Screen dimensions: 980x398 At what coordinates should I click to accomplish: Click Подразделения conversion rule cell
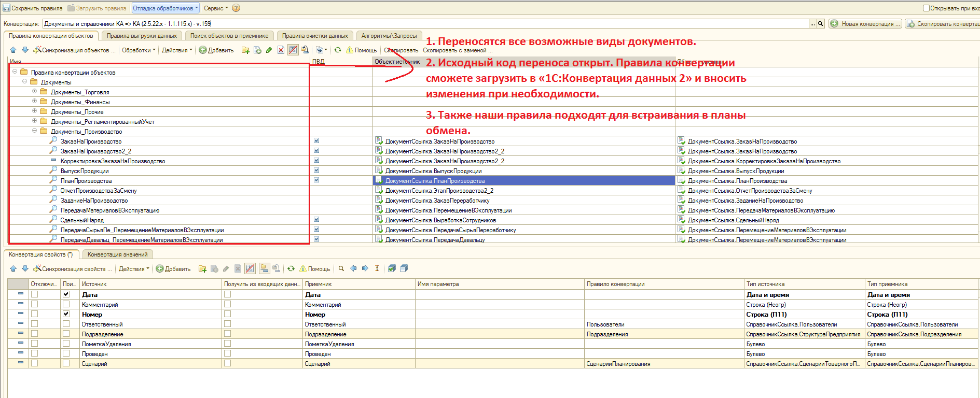click(x=664, y=334)
